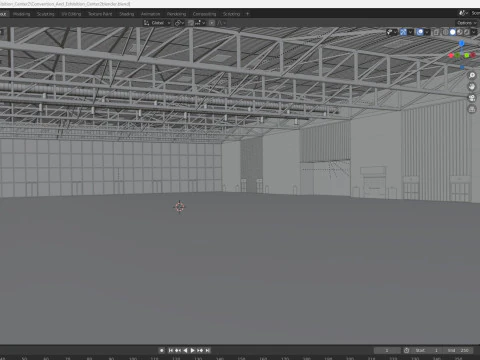Switch perspective/orthographic with grid icon
This screenshot has width=480, height=360.
pos(472,109)
